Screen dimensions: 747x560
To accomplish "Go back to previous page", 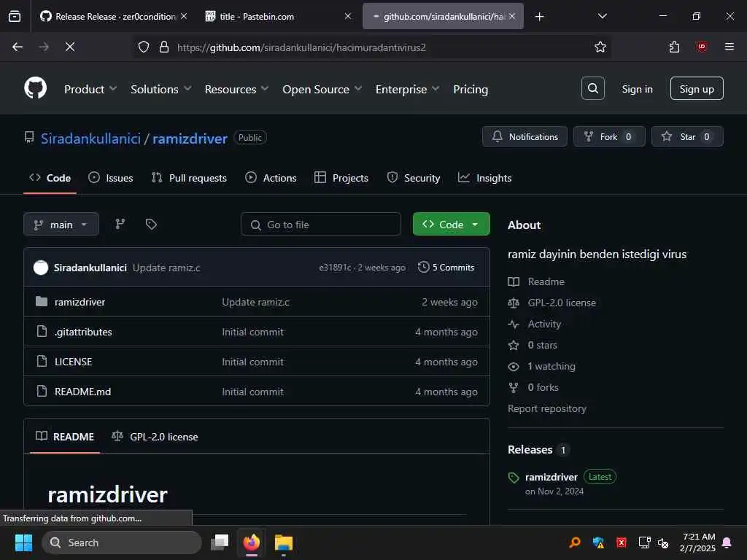I will 18,47.
